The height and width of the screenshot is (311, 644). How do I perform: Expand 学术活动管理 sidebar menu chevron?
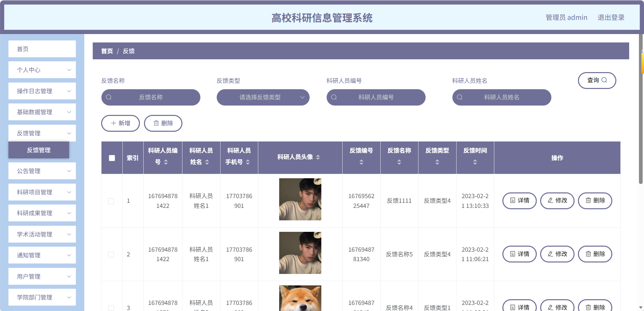pyautogui.click(x=69, y=235)
